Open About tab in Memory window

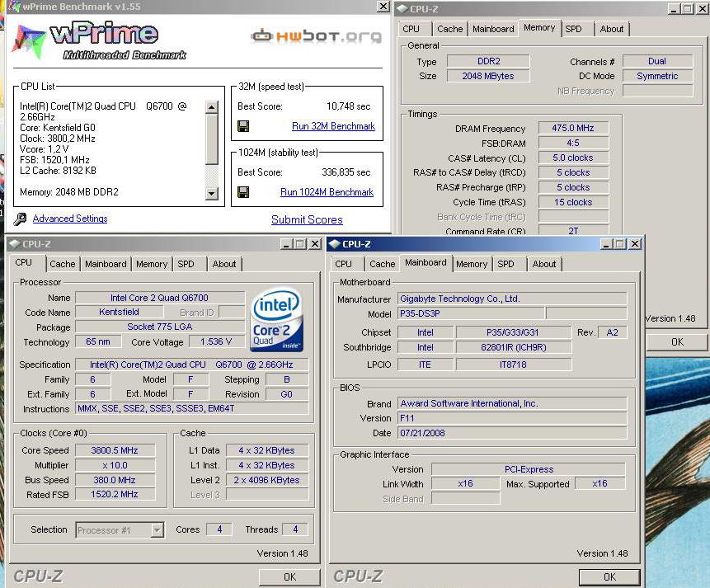click(611, 29)
